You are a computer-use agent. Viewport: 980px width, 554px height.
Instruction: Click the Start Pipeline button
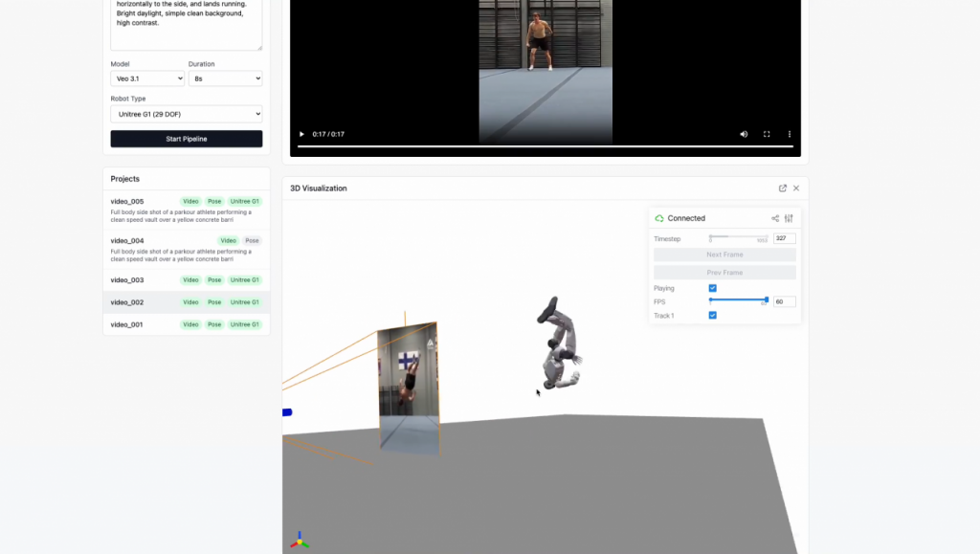coord(186,139)
